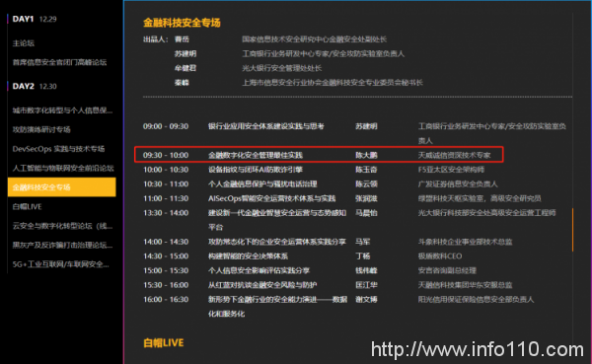Click the 出品人 label

coord(156,39)
